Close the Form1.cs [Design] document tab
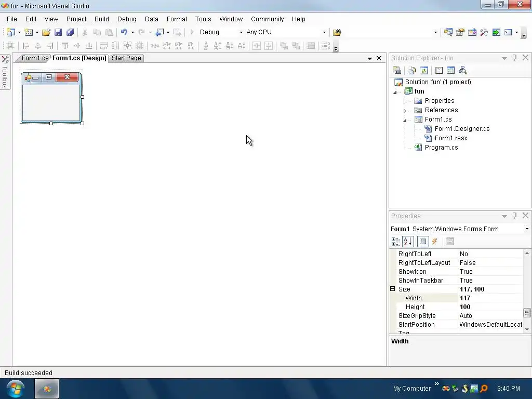The image size is (532, 399). pyautogui.click(x=379, y=58)
